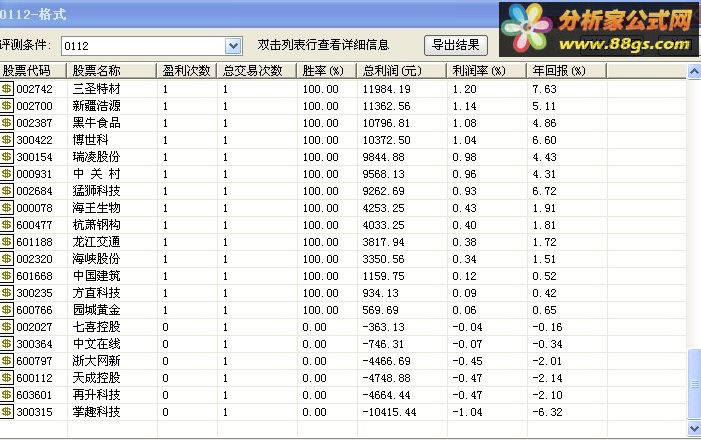
Task: Open the 评测条件 dropdown arrow
Action: (x=233, y=46)
